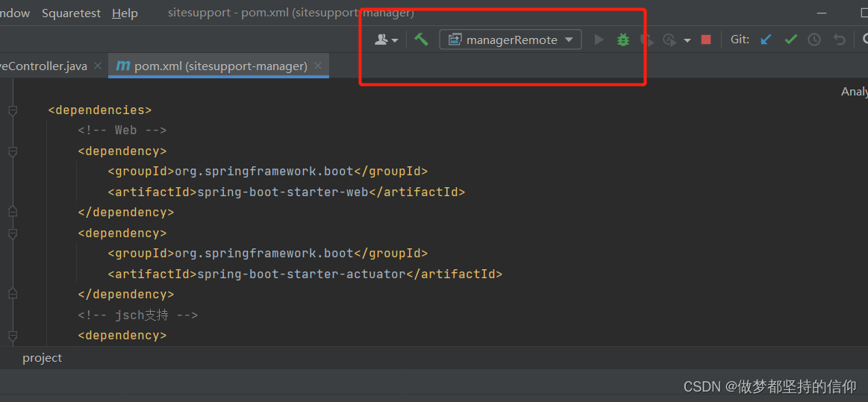Click the <!-- Web --> comment
868x402 pixels.
click(x=122, y=131)
